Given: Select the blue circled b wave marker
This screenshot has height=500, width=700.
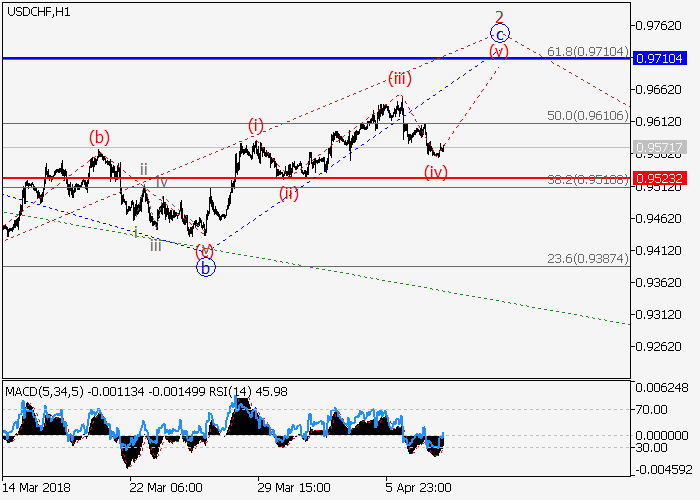Looking at the screenshot, I should pos(205,267).
